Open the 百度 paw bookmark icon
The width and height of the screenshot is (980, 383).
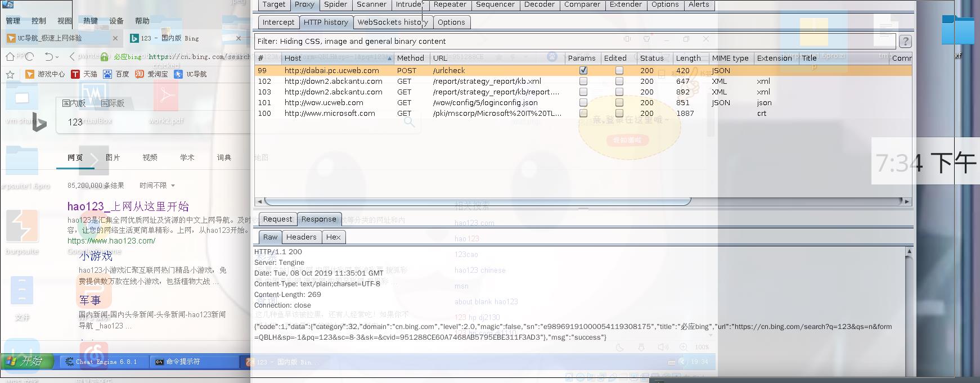[107, 74]
